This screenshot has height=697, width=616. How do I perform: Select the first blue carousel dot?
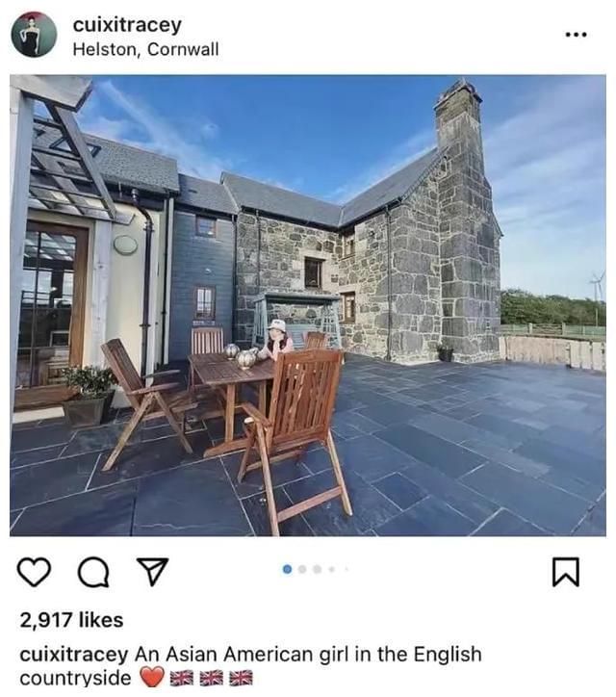(x=287, y=569)
